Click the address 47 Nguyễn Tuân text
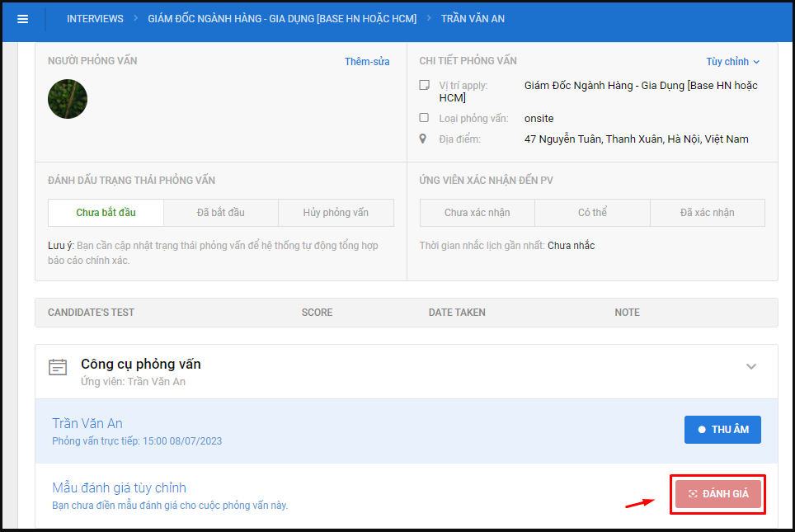 pos(636,139)
